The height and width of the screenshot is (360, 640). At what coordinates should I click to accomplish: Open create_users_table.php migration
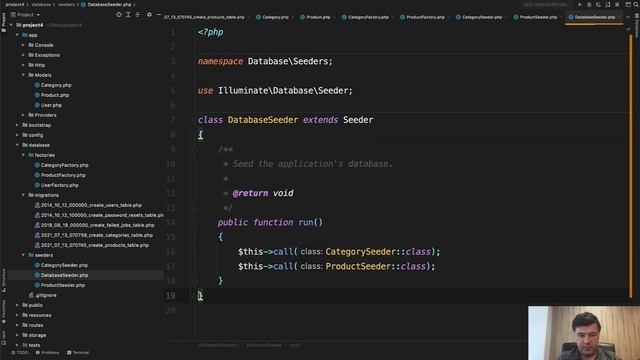[91, 205]
